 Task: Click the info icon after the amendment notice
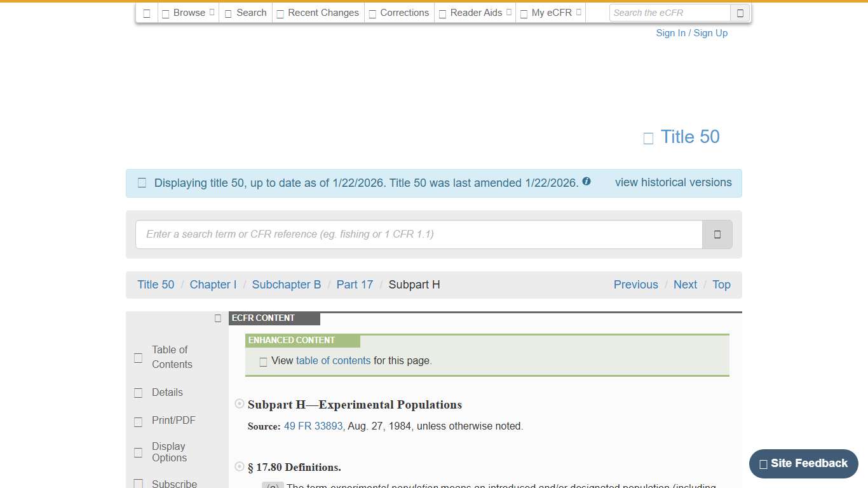coord(586,181)
